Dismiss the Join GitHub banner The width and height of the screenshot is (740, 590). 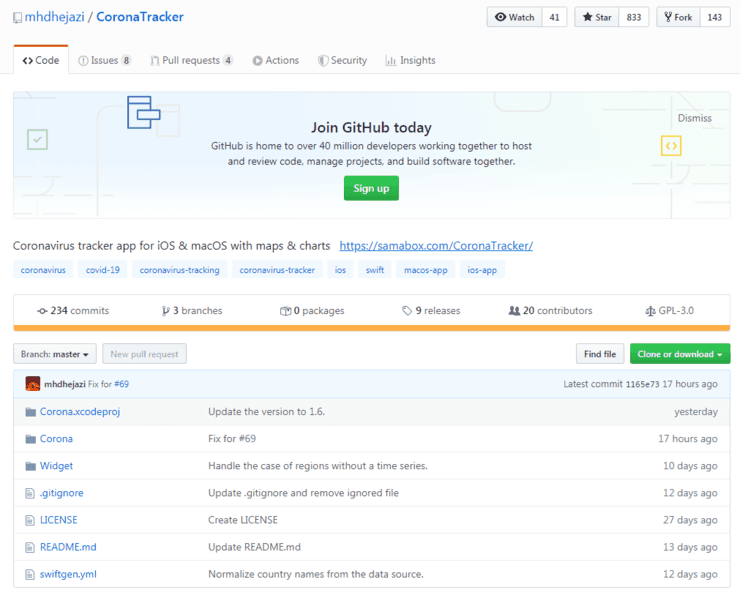tap(694, 118)
